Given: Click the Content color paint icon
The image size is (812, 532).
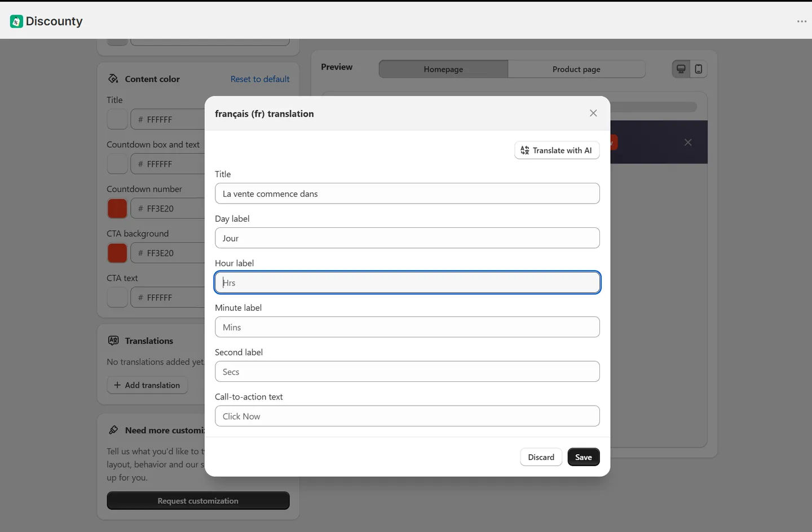Looking at the screenshot, I should click(x=113, y=79).
